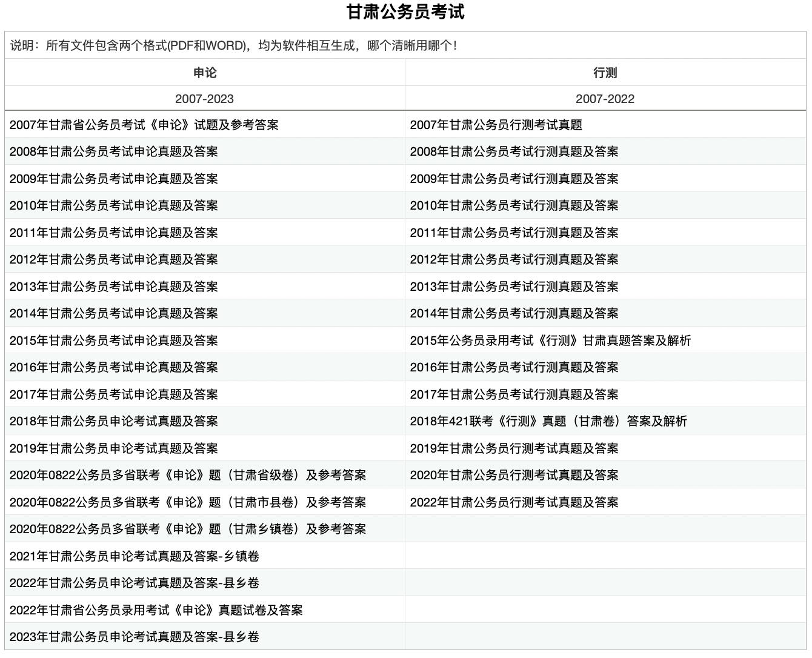The height and width of the screenshot is (658, 812).
Task: Open 2010年甘肃公务员考试申论真题及答案
Action: pos(114,205)
